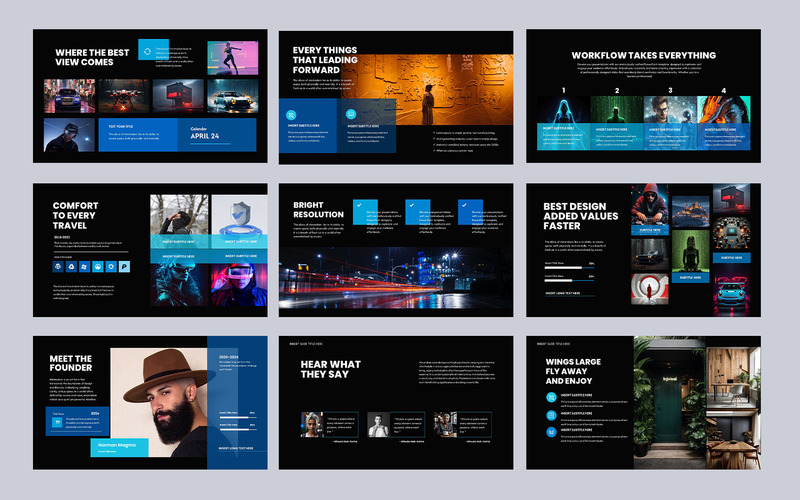Toggle the first checkmark box on Bright Resolution slide
The height and width of the screenshot is (500, 800).
(x=358, y=205)
